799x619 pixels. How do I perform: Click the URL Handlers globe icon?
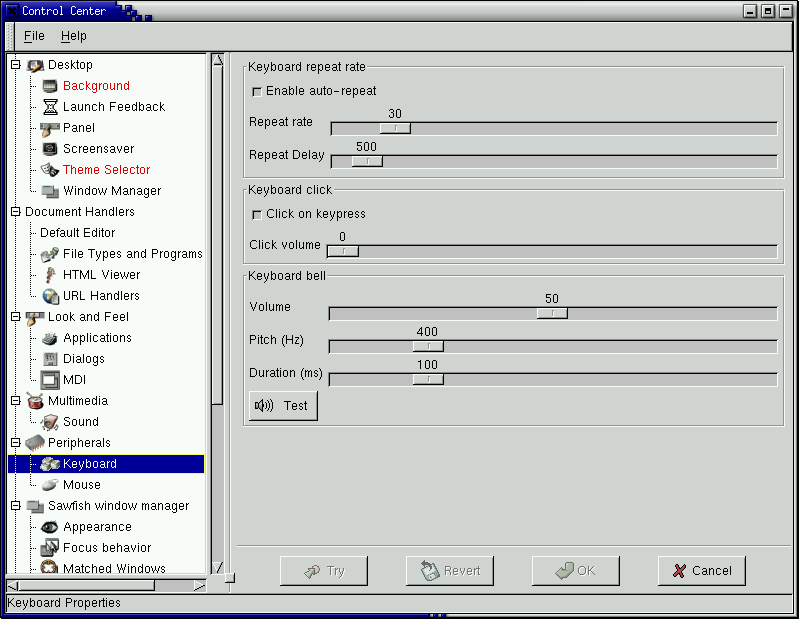[x=50, y=296]
